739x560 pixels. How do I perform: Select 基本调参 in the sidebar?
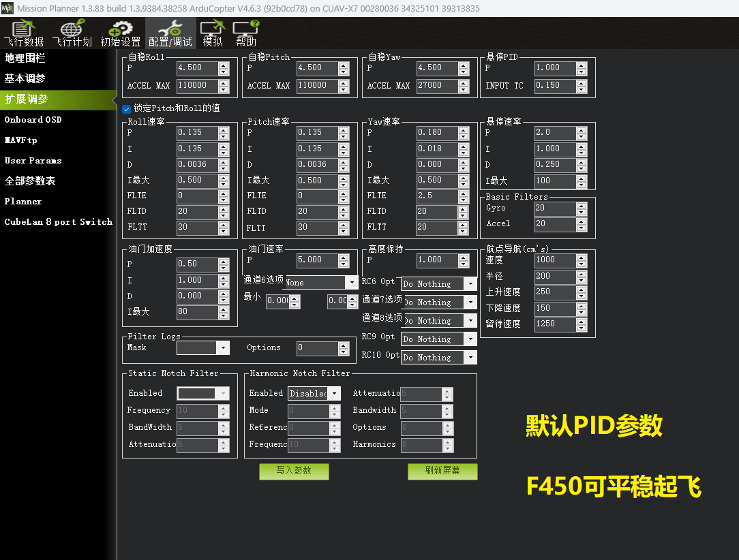tap(25, 79)
